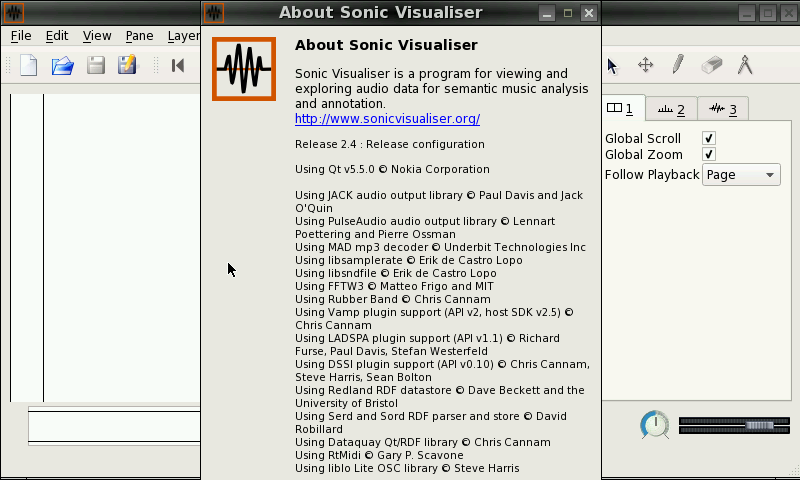Image resolution: width=800 pixels, height=480 pixels.
Task: Open the Pane menu
Action: [139, 36]
